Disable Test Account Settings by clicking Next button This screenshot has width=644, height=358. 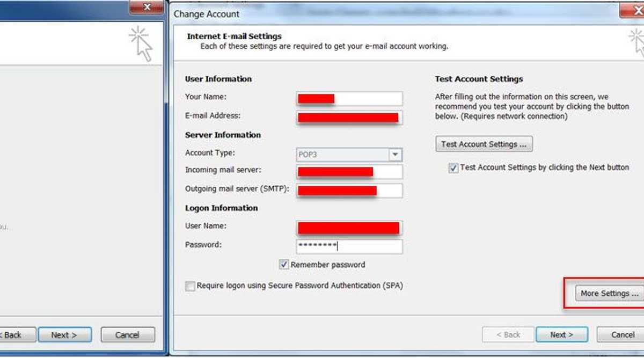453,167
